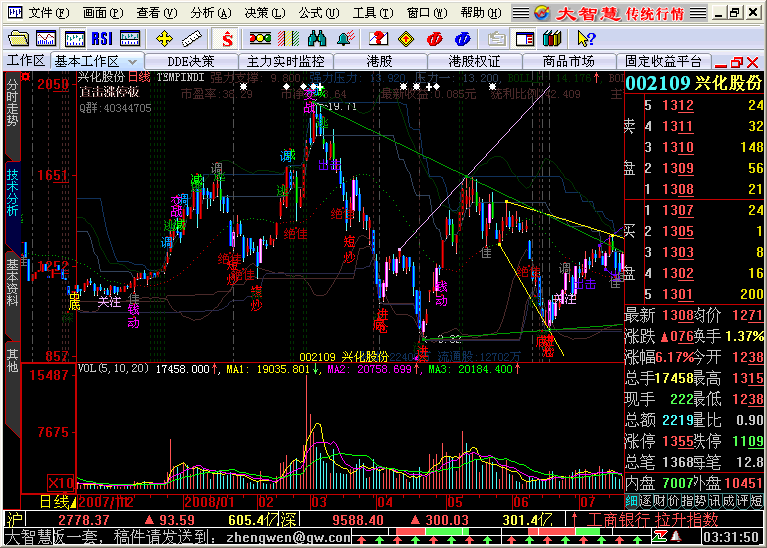Select the 技术分析 side tab
Image resolution: width=767 pixels, height=548 pixels.
click(12, 206)
